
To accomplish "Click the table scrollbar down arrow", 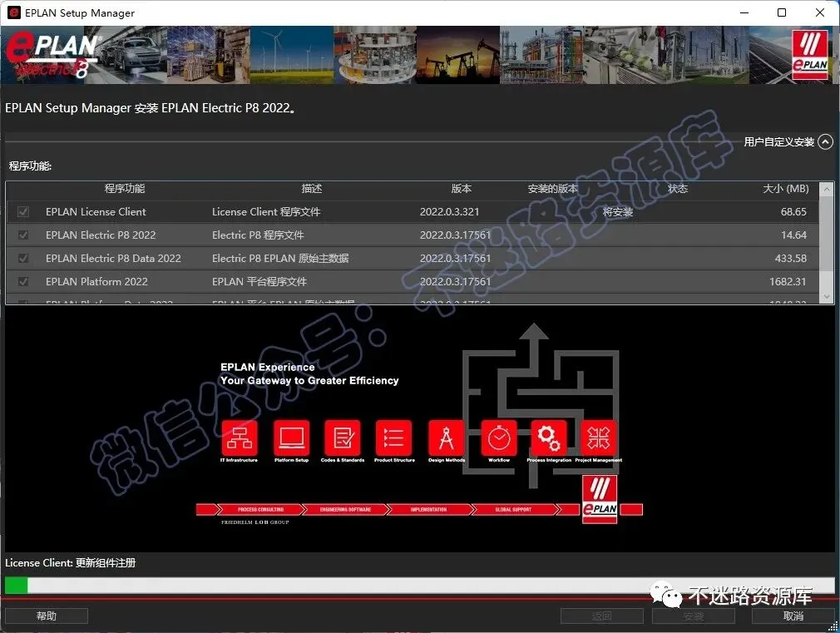I will (827, 296).
